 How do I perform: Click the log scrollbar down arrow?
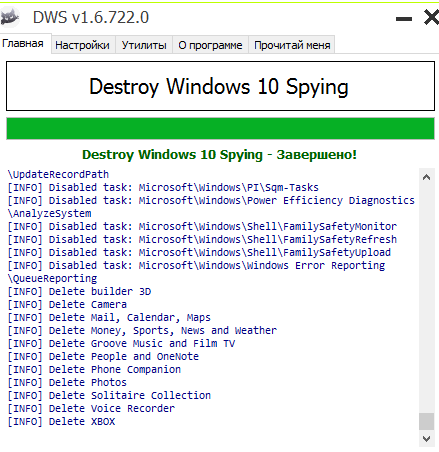[x=426, y=439]
